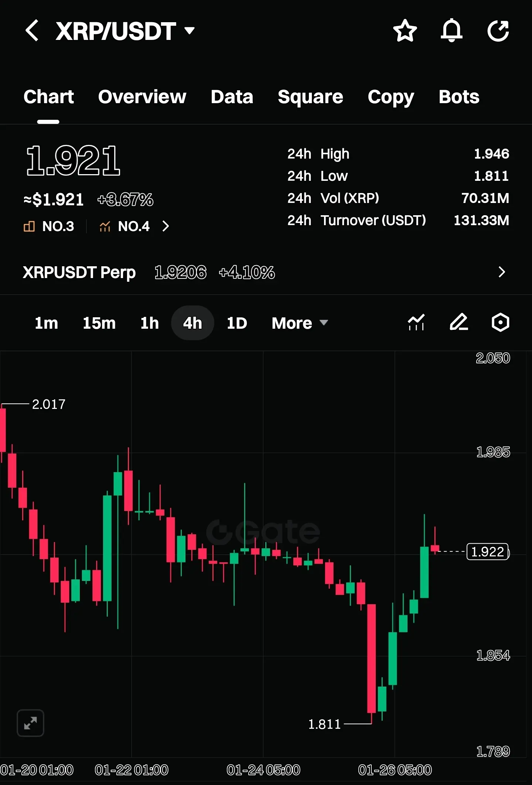This screenshot has width=532, height=785.
Task: Tap the 2.017 high price label
Action: 48,404
